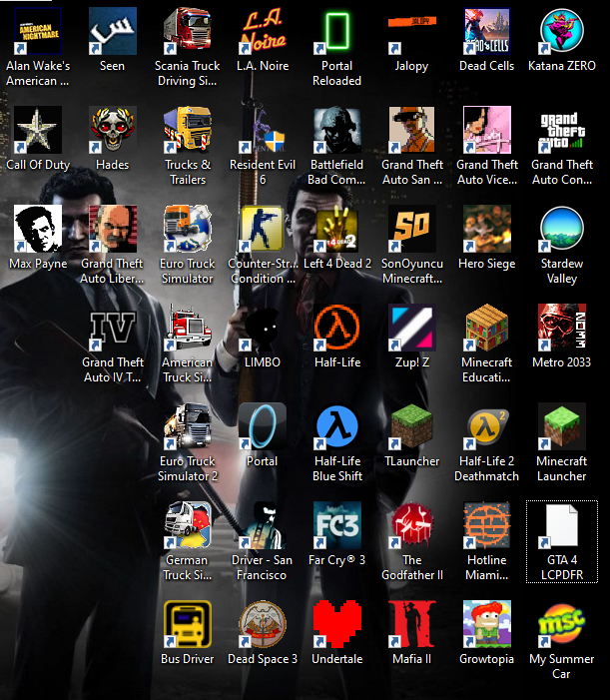Select Portal Reloaded green portal icon

pyautogui.click(x=336, y=31)
